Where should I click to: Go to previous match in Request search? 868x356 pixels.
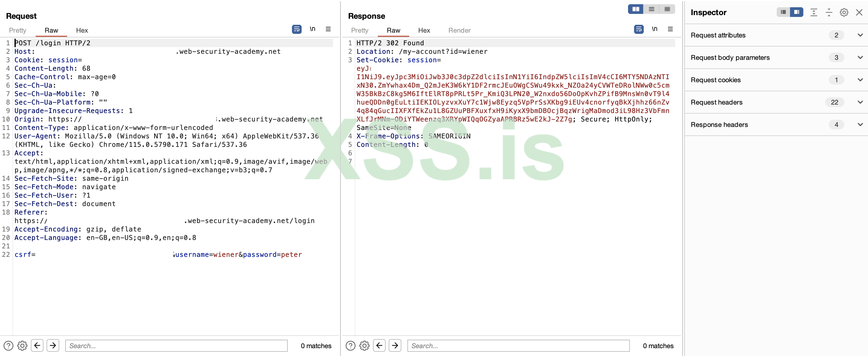tap(37, 345)
